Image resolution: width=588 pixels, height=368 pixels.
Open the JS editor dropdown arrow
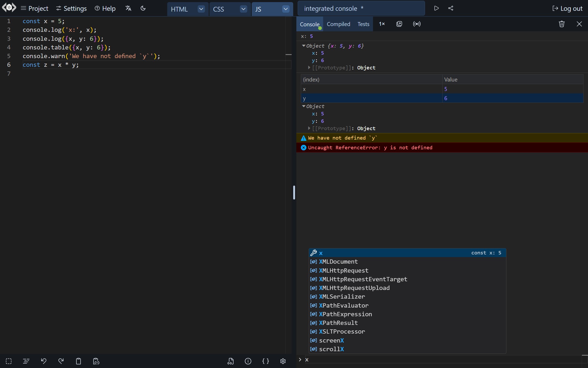click(x=286, y=9)
